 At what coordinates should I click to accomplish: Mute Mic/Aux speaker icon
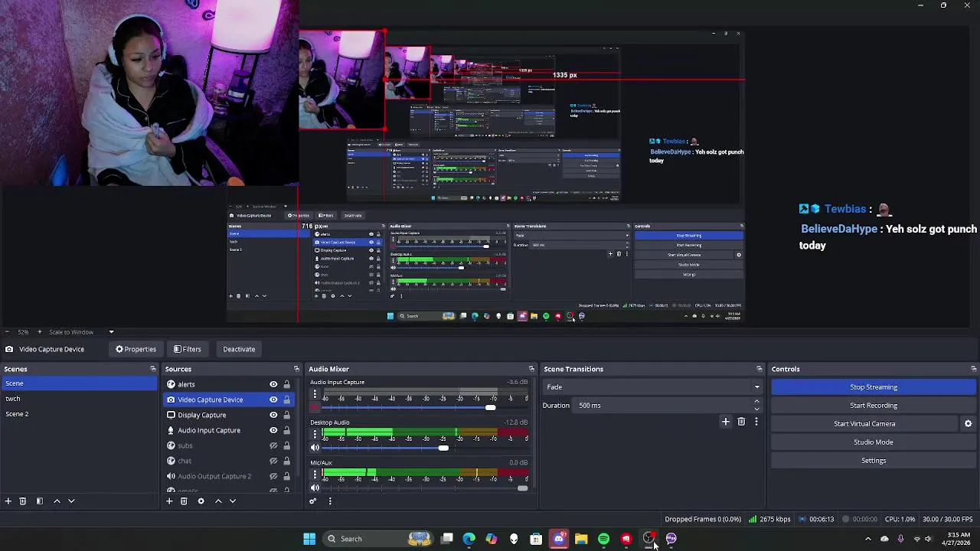[315, 488]
